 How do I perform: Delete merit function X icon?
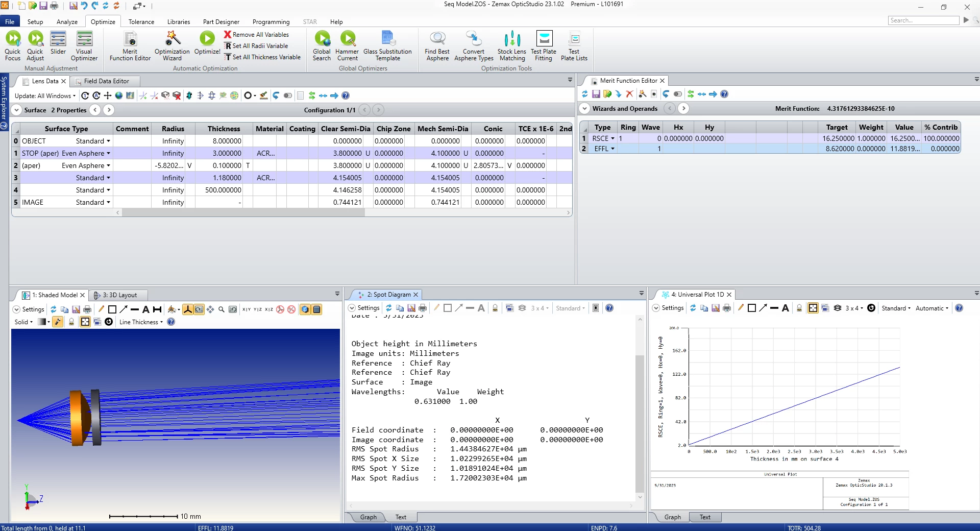(629, 94)
